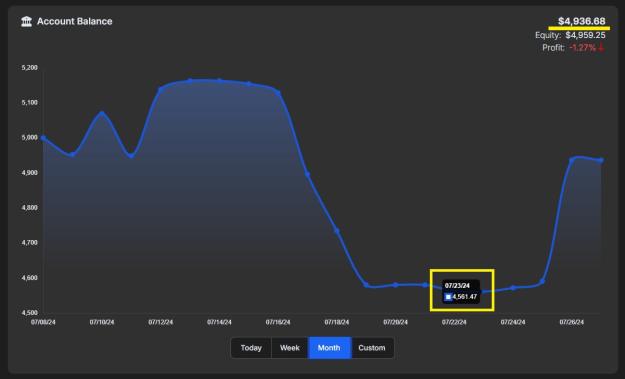This screenshot has height=379, width=625.
Task: Click the 4,800 y-axis label
Action: (29, 208)
